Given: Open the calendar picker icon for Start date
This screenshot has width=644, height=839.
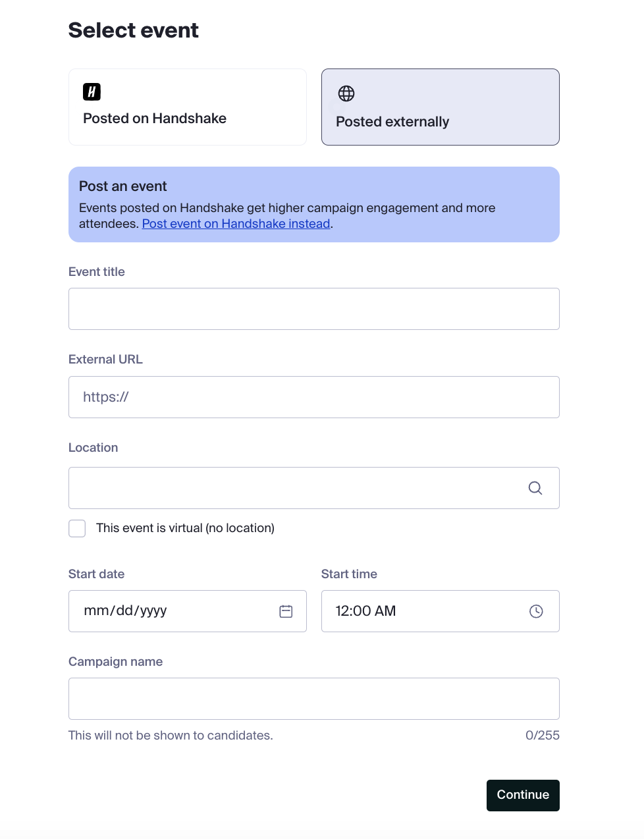Looking at the screenshot, I should click(x=286, y=611).
